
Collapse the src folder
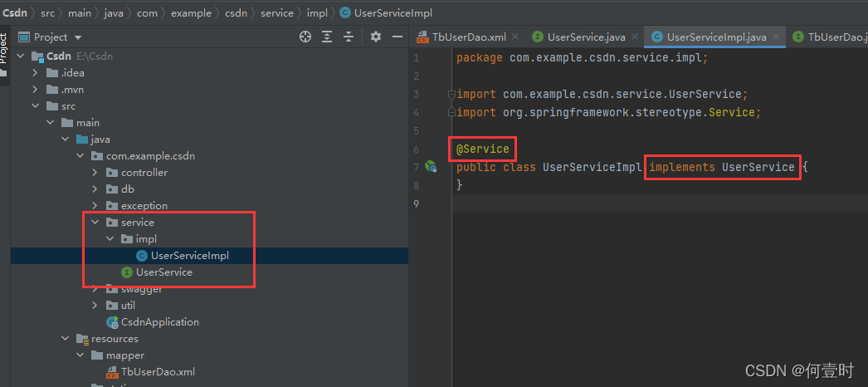click(x=36, y=105)
